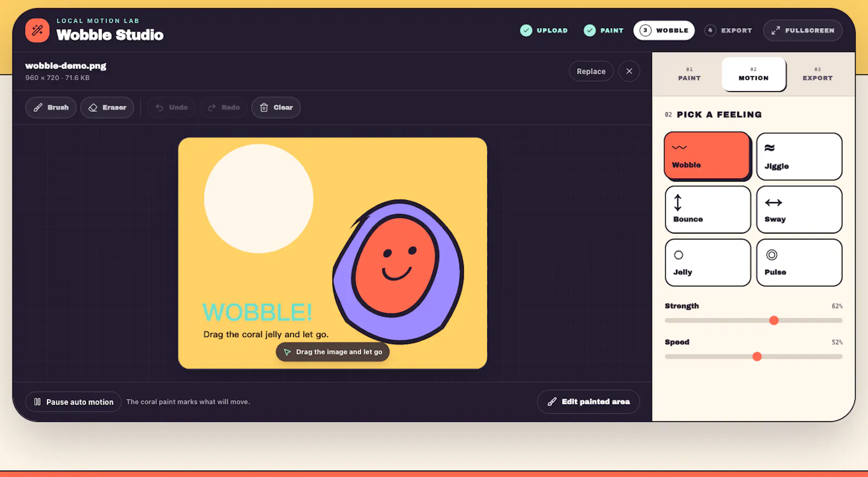Click the Wobble Studio magic wand logo
This screenshot has height=477, width=868.
click(x=37, y=30)
